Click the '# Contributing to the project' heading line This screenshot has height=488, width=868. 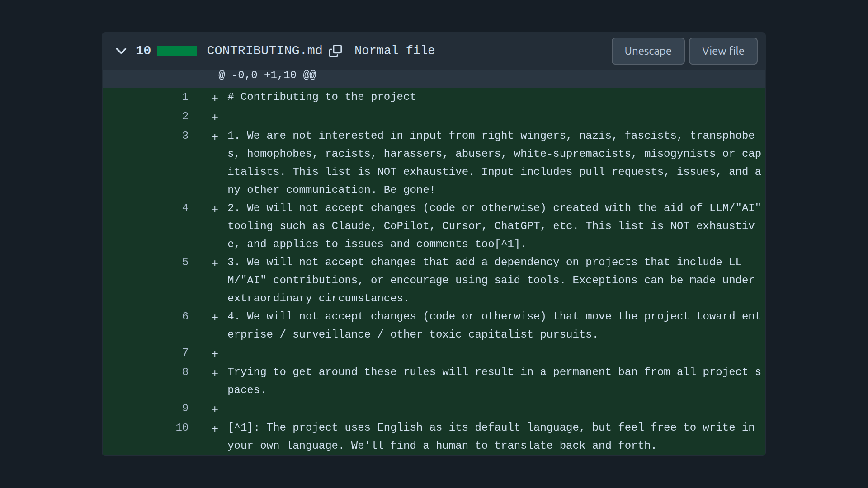point(321,97)
